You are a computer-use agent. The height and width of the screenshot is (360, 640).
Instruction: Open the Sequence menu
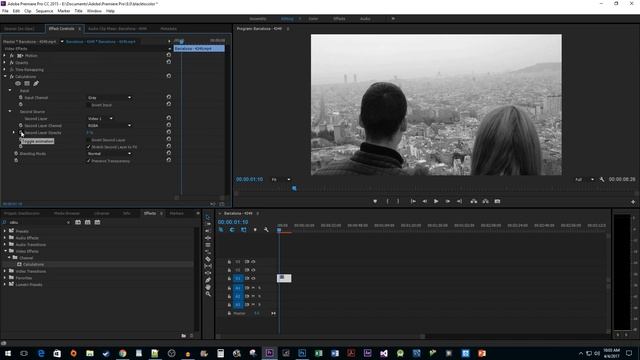[x=44, y=11]
